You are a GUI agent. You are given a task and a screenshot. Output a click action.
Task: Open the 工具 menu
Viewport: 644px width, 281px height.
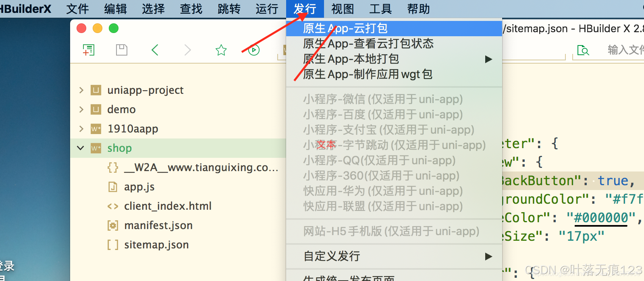[x=380, y=8]
